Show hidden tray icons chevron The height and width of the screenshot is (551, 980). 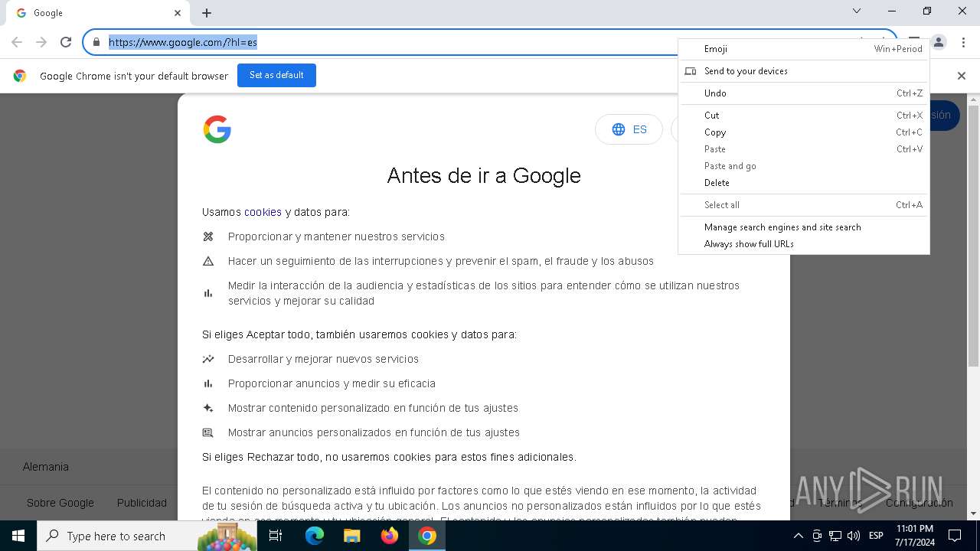click(798, 536)
